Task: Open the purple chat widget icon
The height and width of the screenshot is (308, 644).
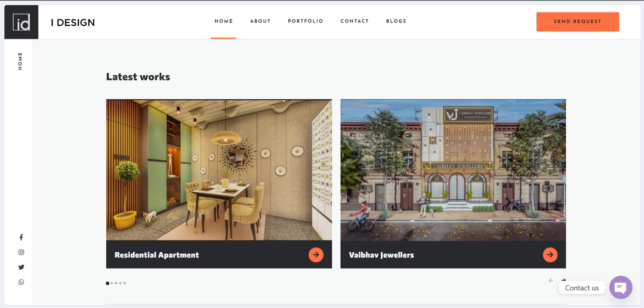Action: click(x=621, y=287)
